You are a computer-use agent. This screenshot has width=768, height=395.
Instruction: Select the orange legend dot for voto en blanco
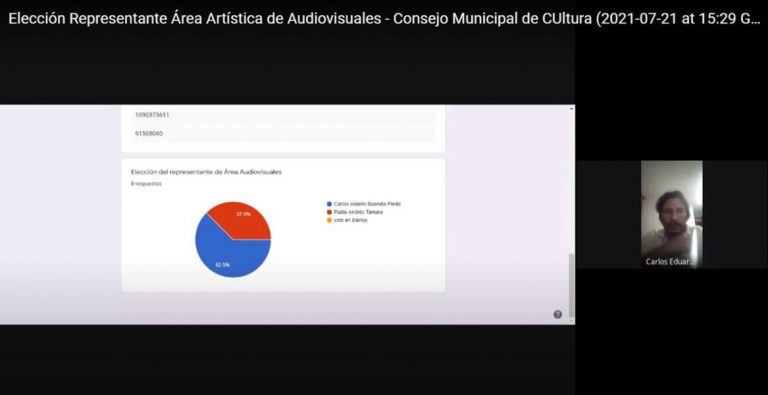[x=329, y=221]
